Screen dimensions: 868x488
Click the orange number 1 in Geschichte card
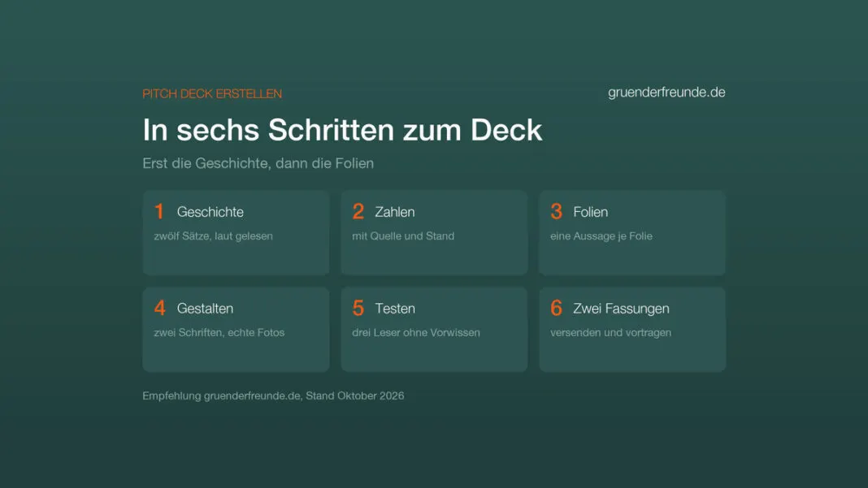(159, 211)
